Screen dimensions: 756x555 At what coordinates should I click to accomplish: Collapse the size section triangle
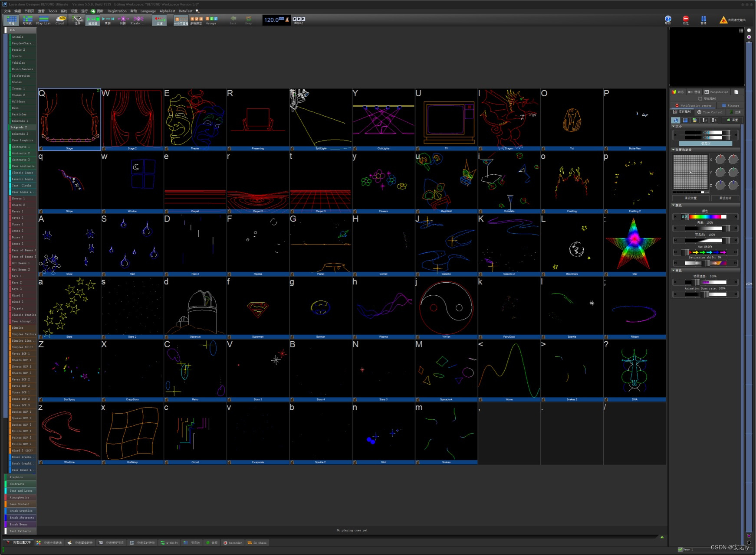point(674,126)
